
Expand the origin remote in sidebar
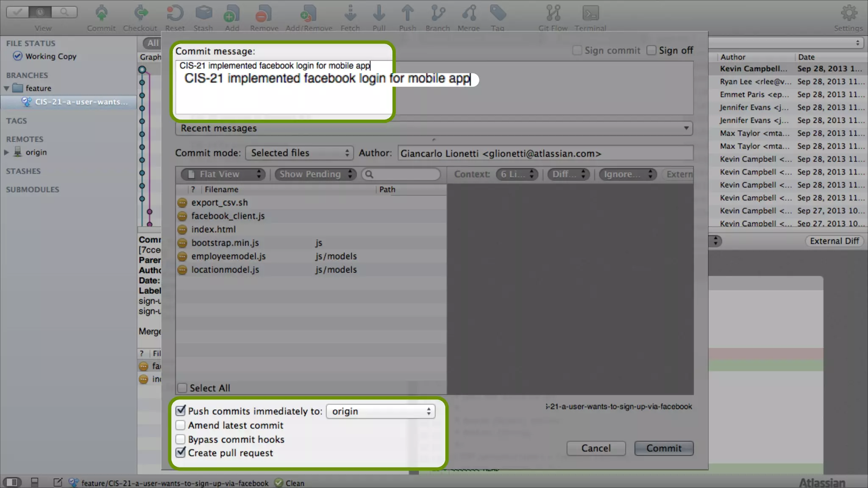pos(6,152)
